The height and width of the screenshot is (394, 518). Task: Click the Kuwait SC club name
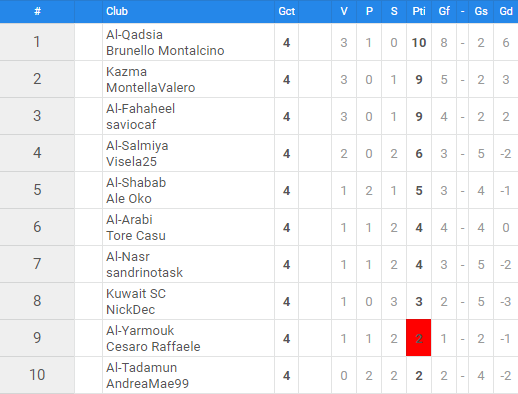click(136, 294)
